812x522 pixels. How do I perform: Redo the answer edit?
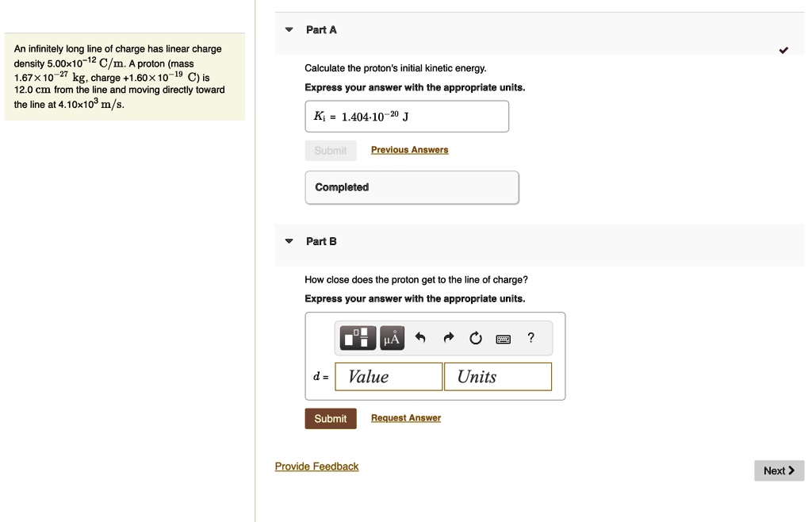click(x=448, y=339)
